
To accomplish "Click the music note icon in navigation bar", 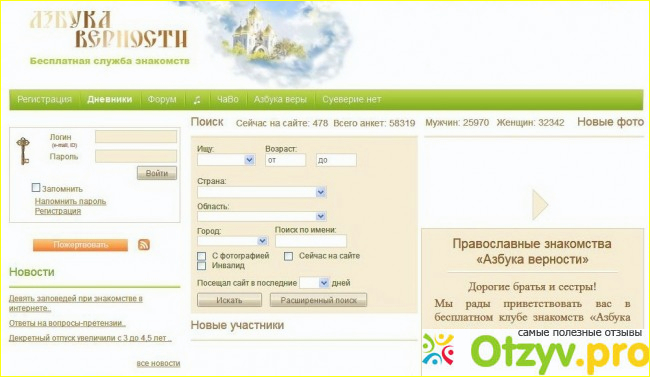I will 197,100.
